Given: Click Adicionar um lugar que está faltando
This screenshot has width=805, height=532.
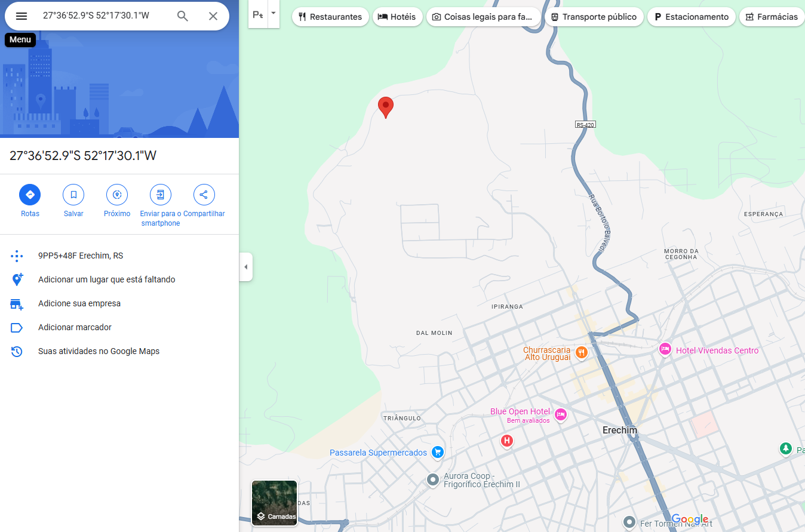Looking at the screenshot, I should tap(119, 279).
